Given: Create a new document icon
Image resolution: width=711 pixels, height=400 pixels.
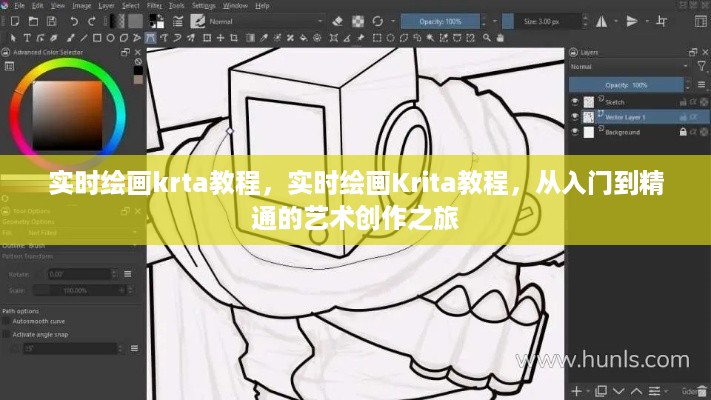Looking at the screenshot, I should (x=15, y=21).
